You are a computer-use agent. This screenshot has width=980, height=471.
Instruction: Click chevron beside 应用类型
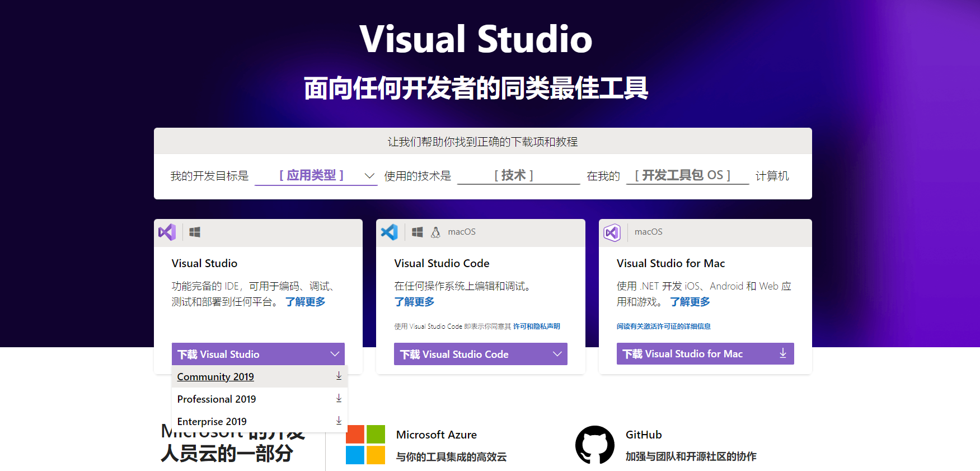[x=369, y=176]
